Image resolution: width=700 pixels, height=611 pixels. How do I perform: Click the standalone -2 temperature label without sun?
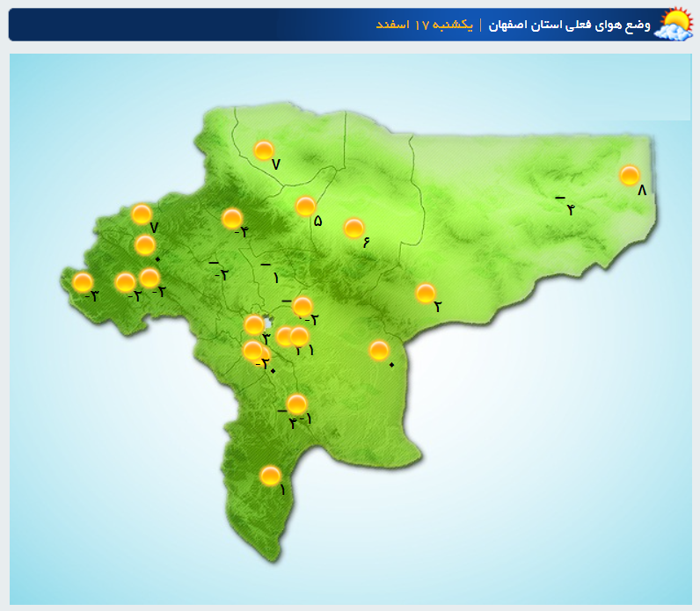pyautogui.click(x=219, y=271)
